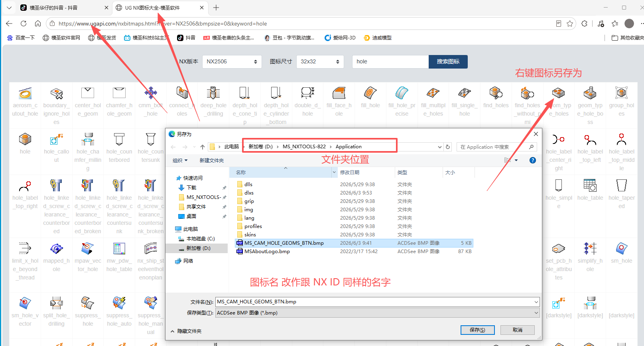Click the fill_hole_precise icon
This screenshot has width=644, height=346.
pos(402,93)
